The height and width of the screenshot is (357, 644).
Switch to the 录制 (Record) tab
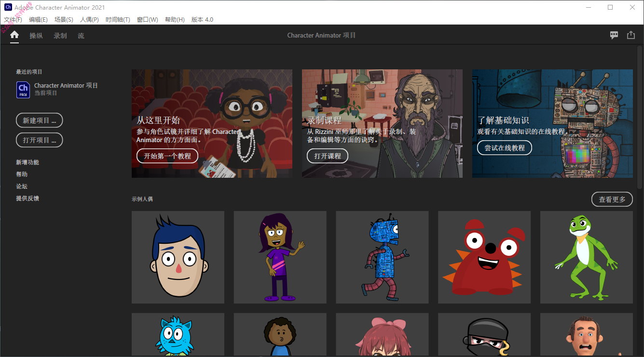(x=60, y=36)
